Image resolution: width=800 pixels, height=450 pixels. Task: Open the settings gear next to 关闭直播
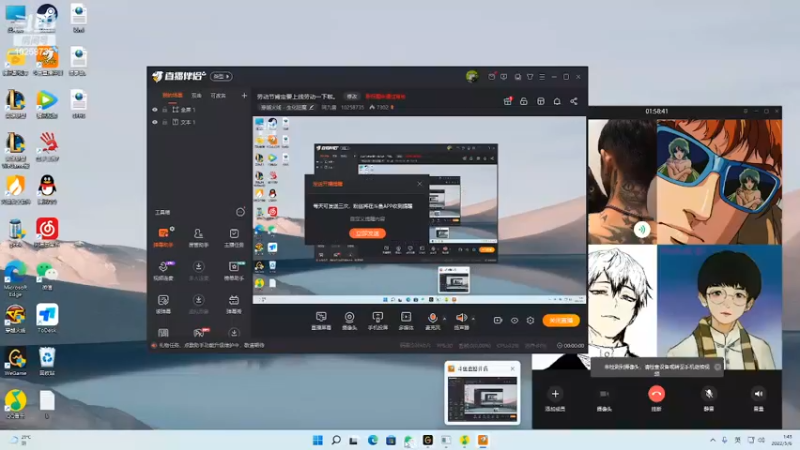(531, 320)
